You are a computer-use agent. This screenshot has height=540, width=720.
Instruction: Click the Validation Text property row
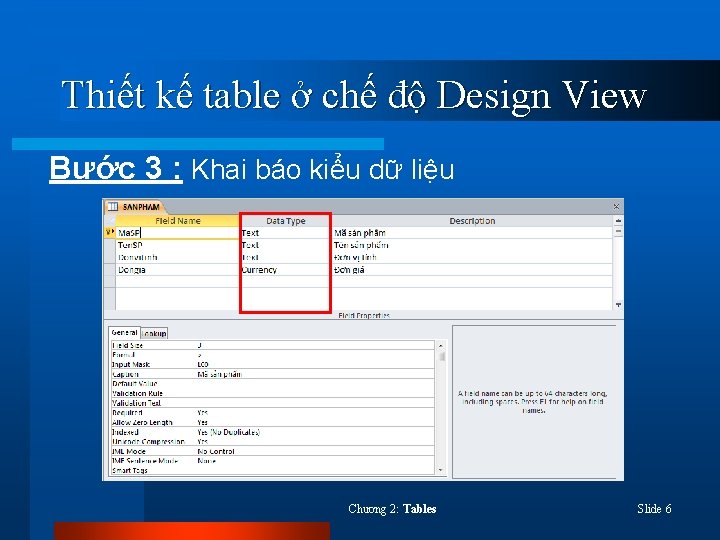272,403
